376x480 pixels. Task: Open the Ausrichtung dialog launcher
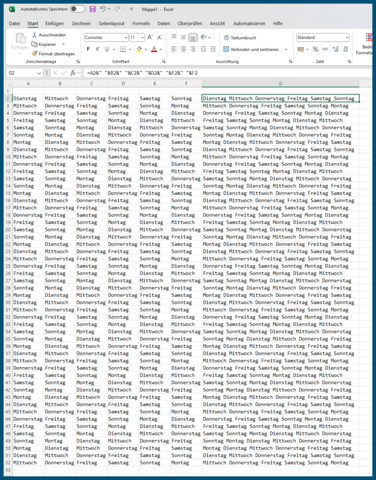click(290, 62)
